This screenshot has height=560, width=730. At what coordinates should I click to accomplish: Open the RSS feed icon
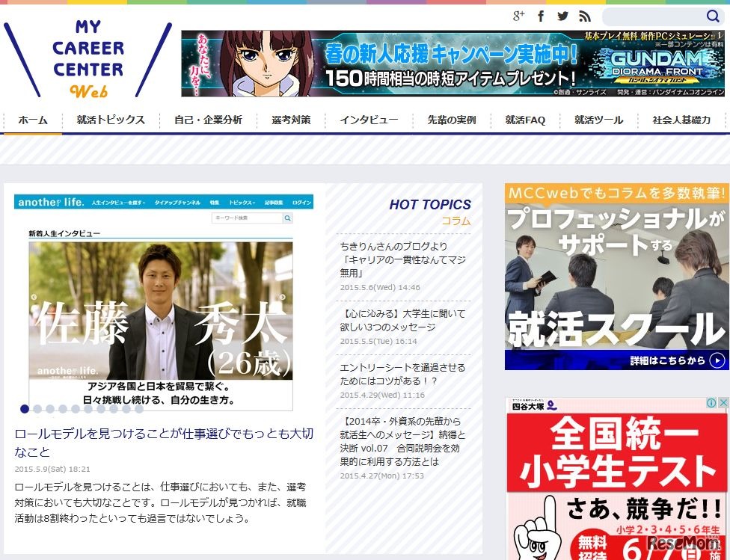[x=584, y=16]
